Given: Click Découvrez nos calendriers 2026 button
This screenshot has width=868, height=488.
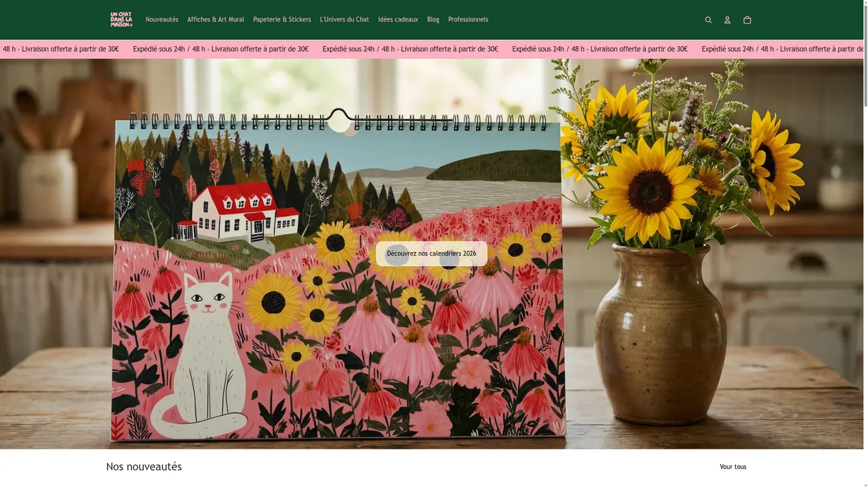Looking at the screenshot, I should tap(431, 253).
